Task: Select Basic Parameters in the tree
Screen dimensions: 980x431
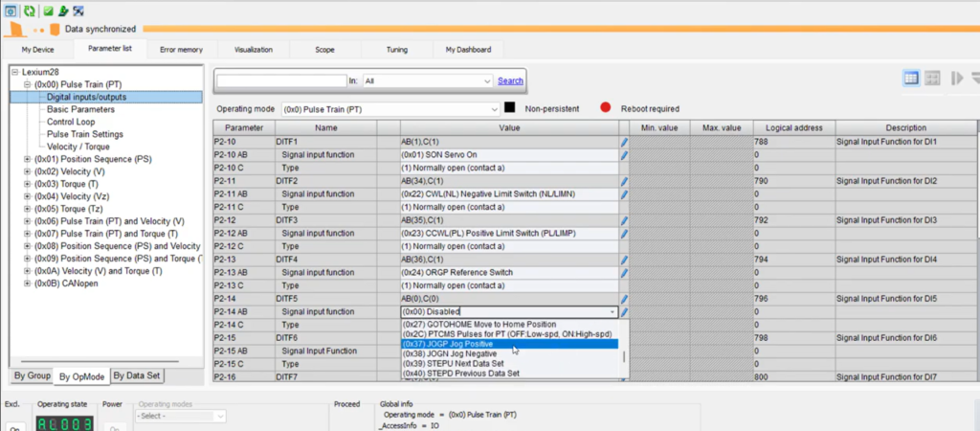Action: 80,109
